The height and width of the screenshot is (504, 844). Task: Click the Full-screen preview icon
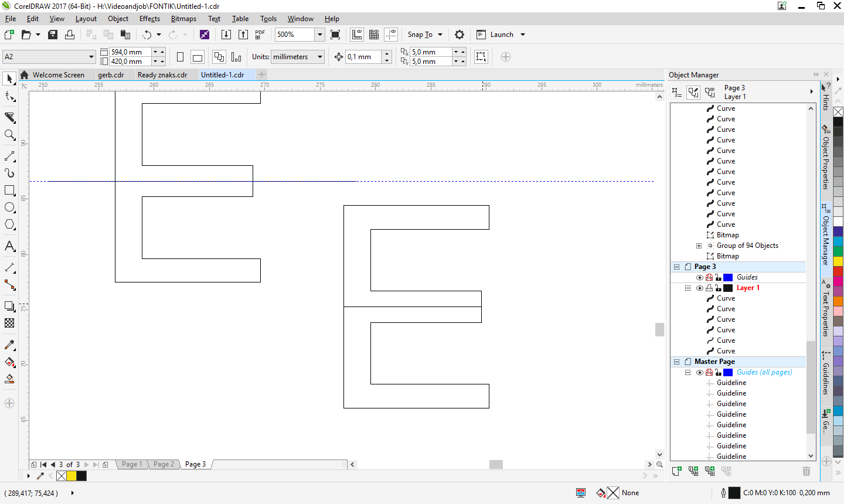point(335,35)
